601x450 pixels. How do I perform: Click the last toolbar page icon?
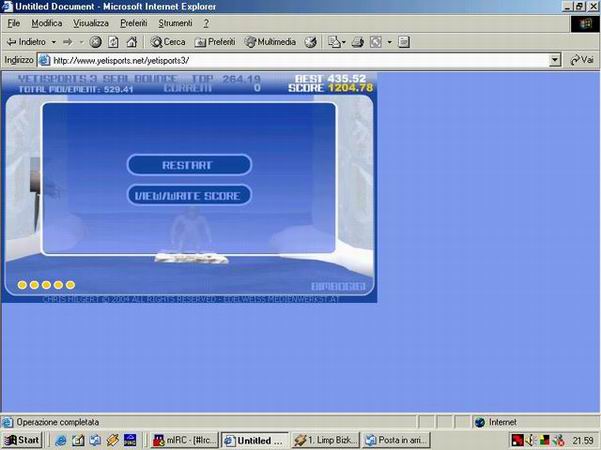click(x=404, y=42)
